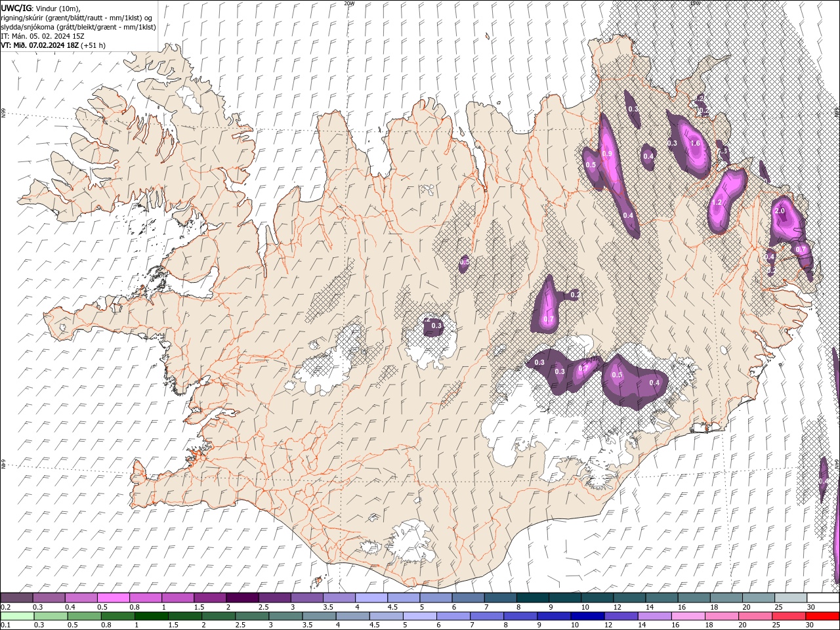840x630 pixels.
Task: Select the lavender top-row swatch labeled 4
Action: [x=371, y=598]
